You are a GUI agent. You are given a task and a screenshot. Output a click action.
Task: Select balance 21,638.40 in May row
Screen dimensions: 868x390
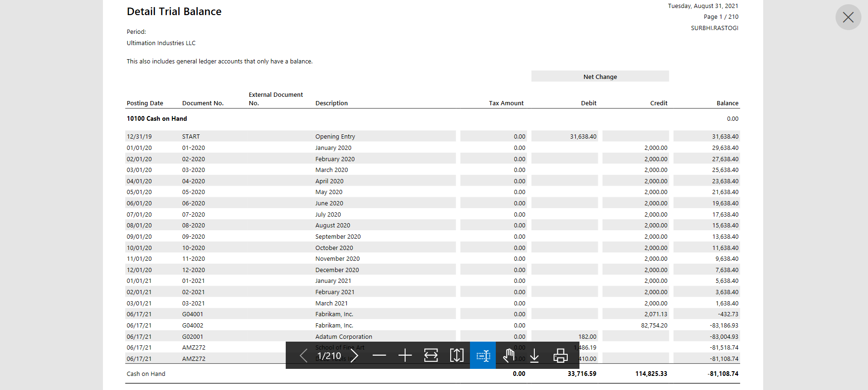(725, 192)
